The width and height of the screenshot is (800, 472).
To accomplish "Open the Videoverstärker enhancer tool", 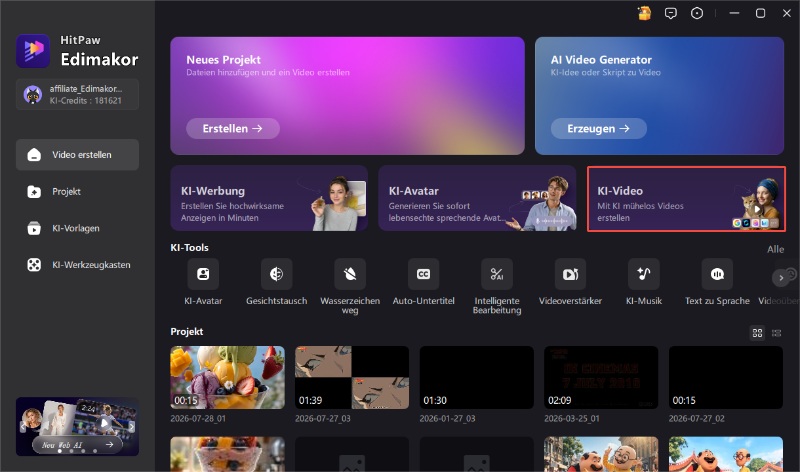I will coord(570,274).
